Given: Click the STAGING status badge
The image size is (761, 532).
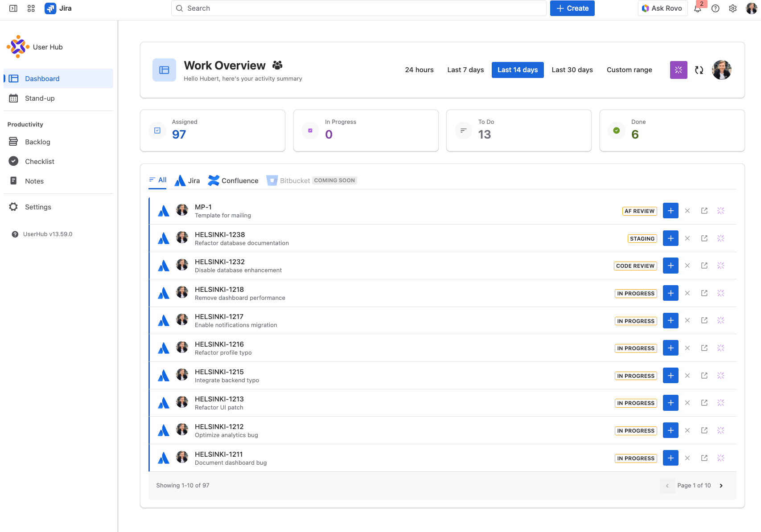Looking at the screenshot, I should pyautogui.click(x=642, y=239).
